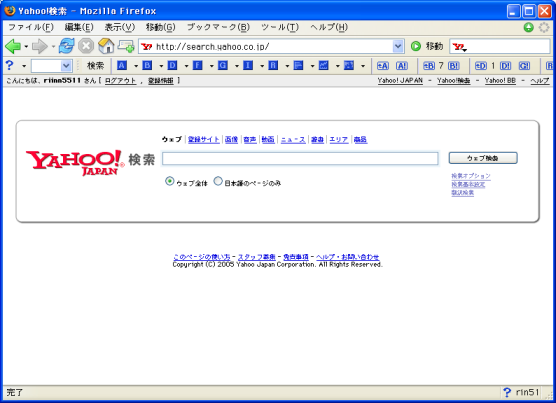Click the blue D toolbar icon
Viewport: 556px width, 403px height.
[172, 66]
